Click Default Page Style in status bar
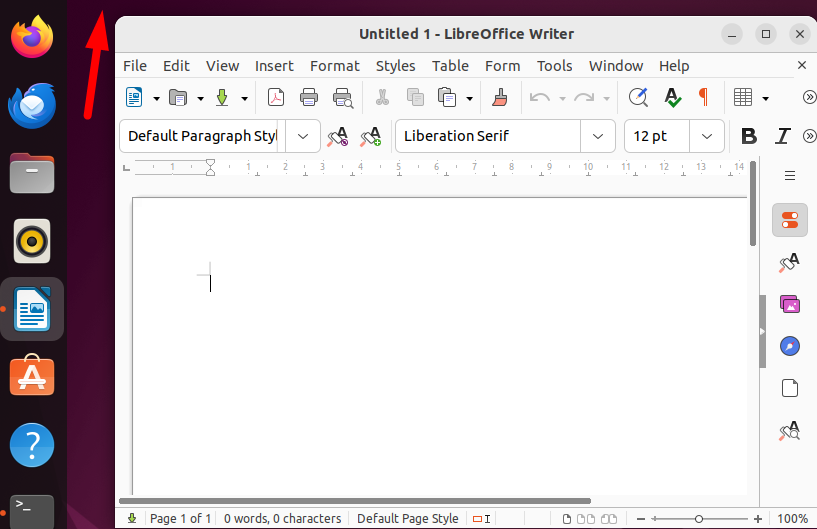This screenshot has height=529, width=817. [407, 519]
